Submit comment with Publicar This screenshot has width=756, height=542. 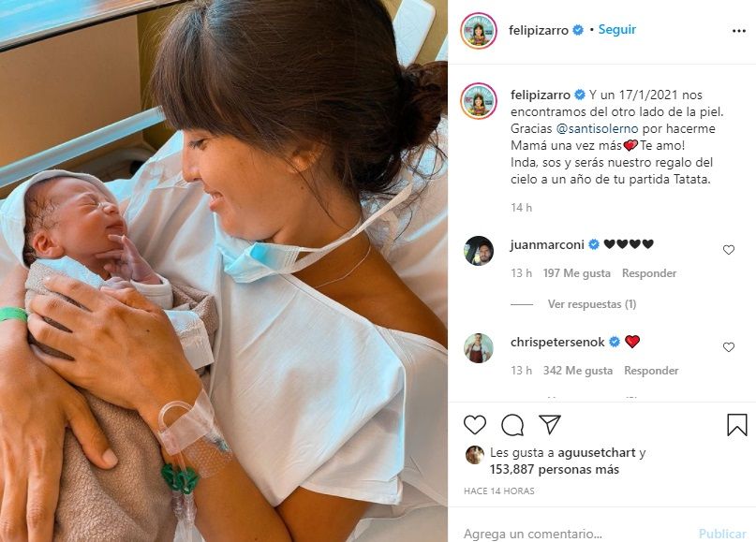722,534
